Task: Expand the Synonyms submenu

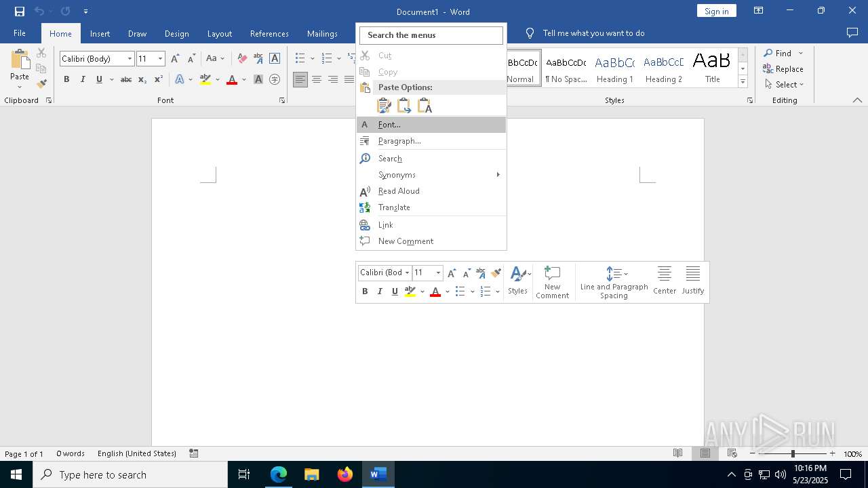Action: click(x=431, y=175)
